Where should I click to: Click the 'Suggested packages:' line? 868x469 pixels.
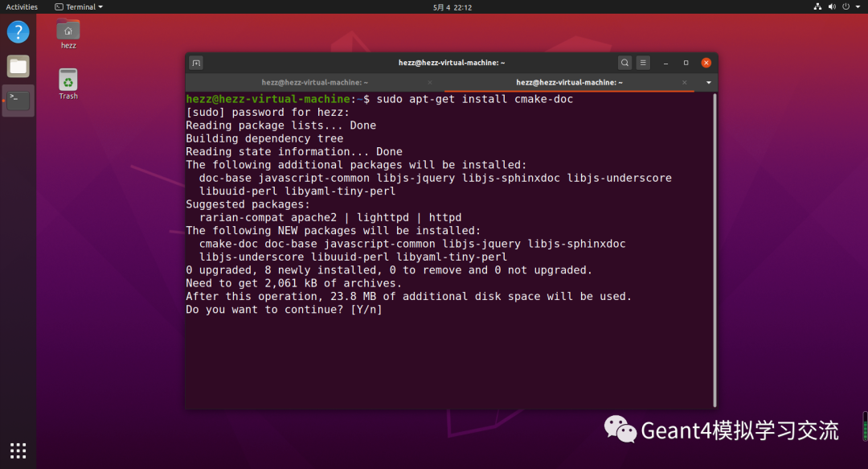point(248,204)
